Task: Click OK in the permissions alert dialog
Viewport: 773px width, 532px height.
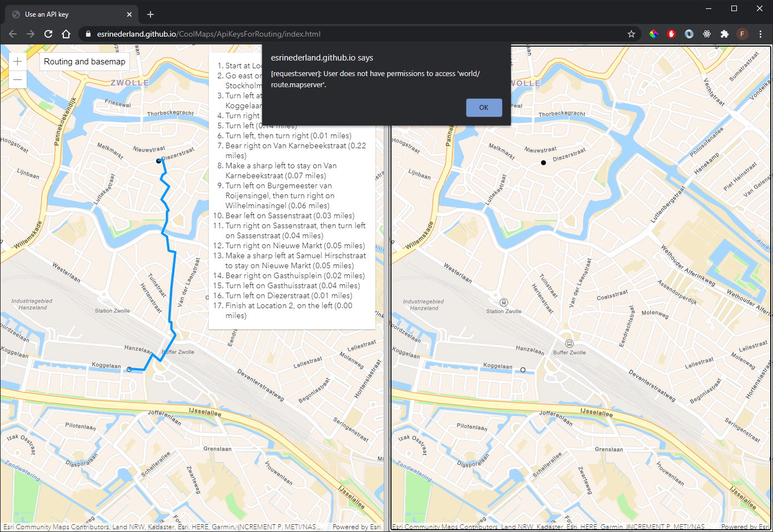Action: click(x=484, y=108)
